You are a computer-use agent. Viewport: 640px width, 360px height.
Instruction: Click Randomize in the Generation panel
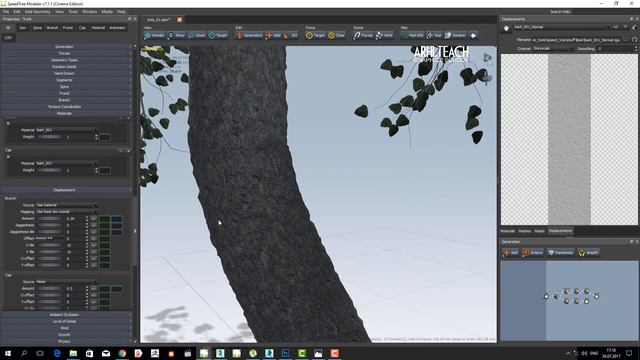(560, 253)
